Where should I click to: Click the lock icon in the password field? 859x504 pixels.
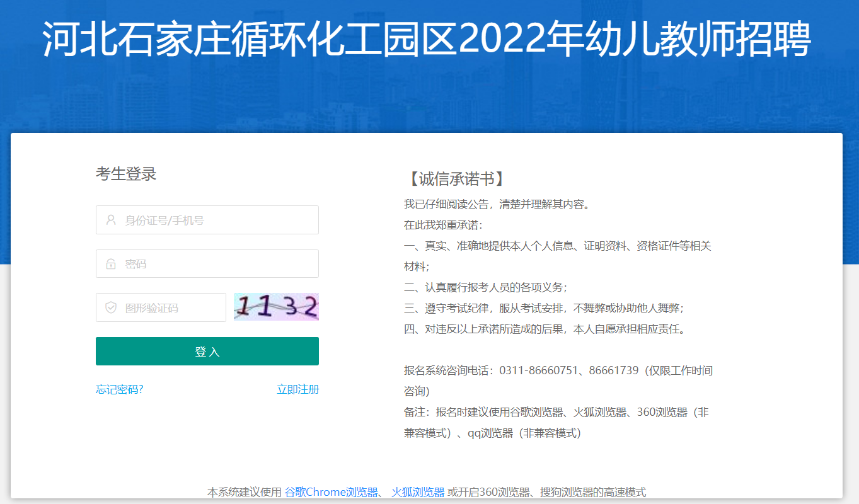point(111,264)
